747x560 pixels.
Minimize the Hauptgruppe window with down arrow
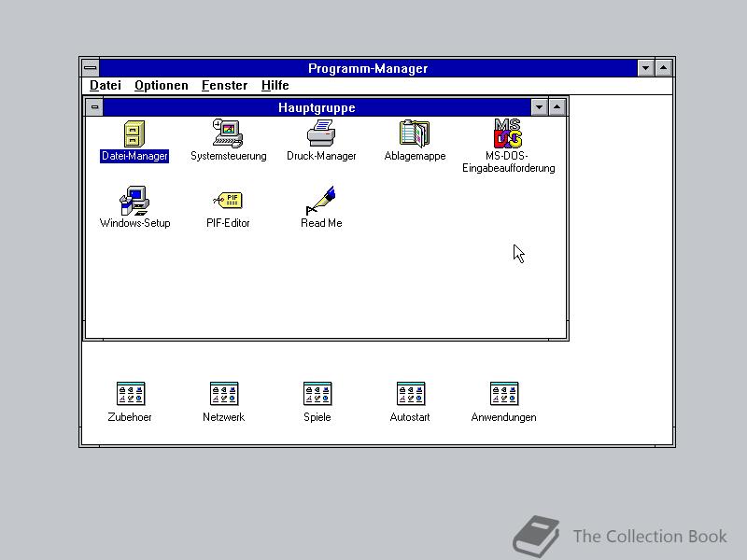tap(539, 107)
